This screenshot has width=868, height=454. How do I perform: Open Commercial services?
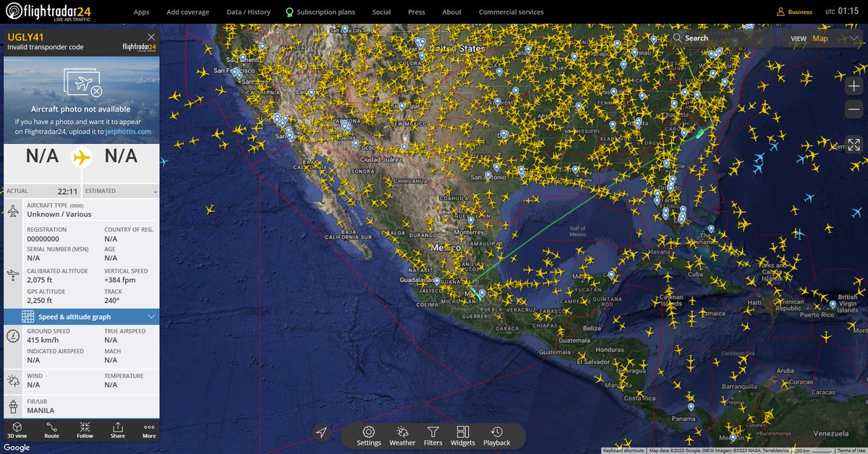tap(511, 12)
